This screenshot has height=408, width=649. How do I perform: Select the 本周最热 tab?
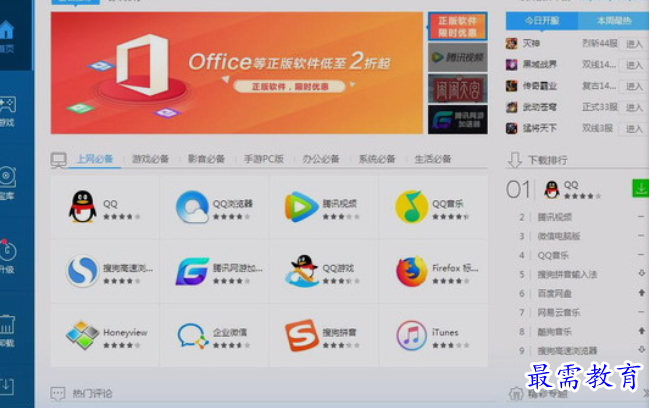coord(613,21)
